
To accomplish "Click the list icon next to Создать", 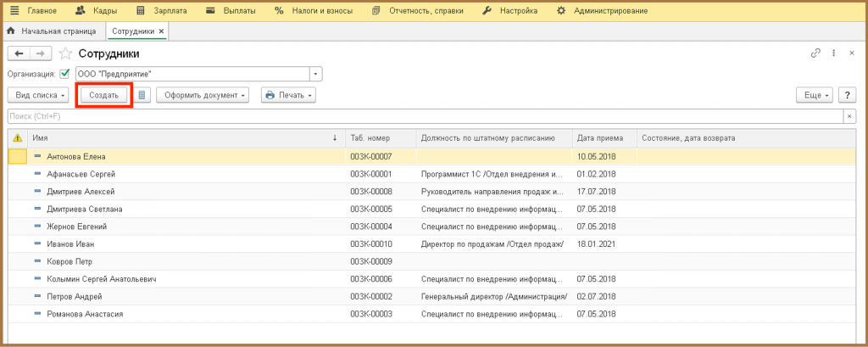I will pyautogui.click(x=142, y=95).
